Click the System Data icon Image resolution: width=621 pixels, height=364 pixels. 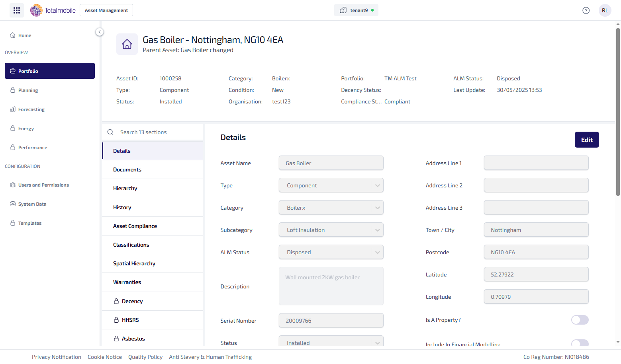(13, 204)
